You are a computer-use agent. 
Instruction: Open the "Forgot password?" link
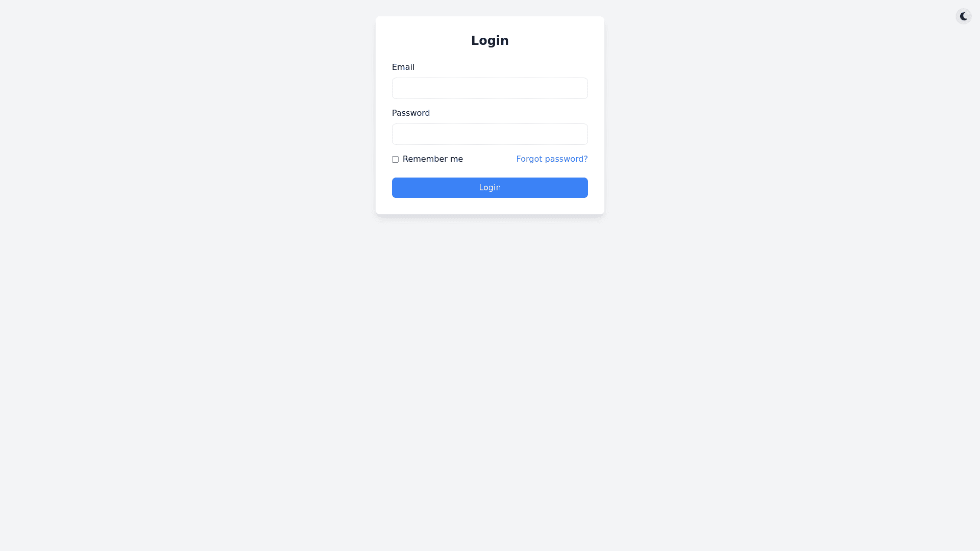552,159
